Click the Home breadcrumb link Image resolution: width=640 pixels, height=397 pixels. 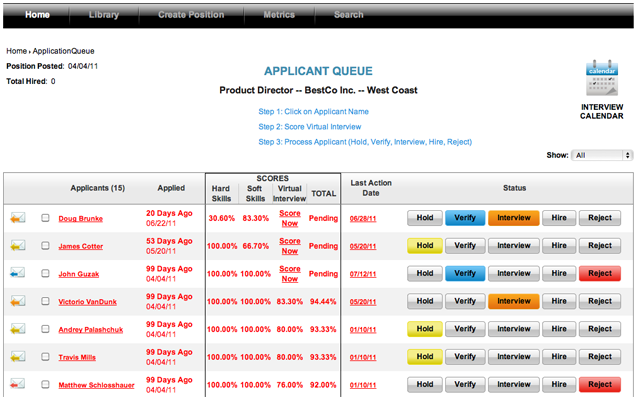[16, 51]
